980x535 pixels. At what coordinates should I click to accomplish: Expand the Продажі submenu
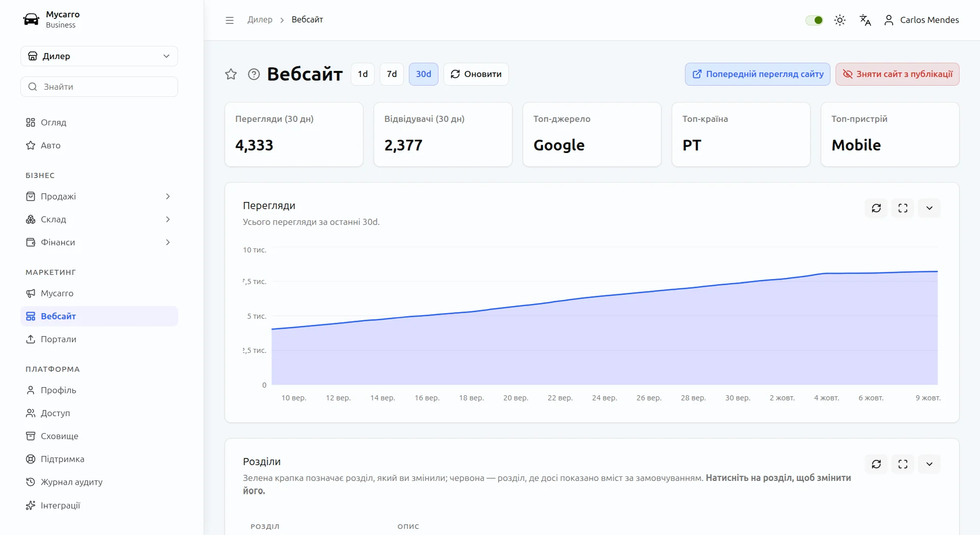tap(99, 196)
